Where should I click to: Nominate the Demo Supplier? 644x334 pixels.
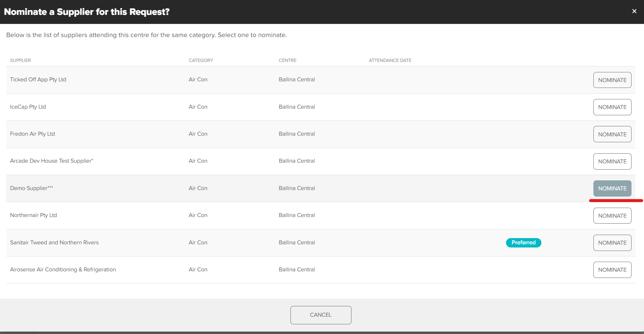pos(612,188)
